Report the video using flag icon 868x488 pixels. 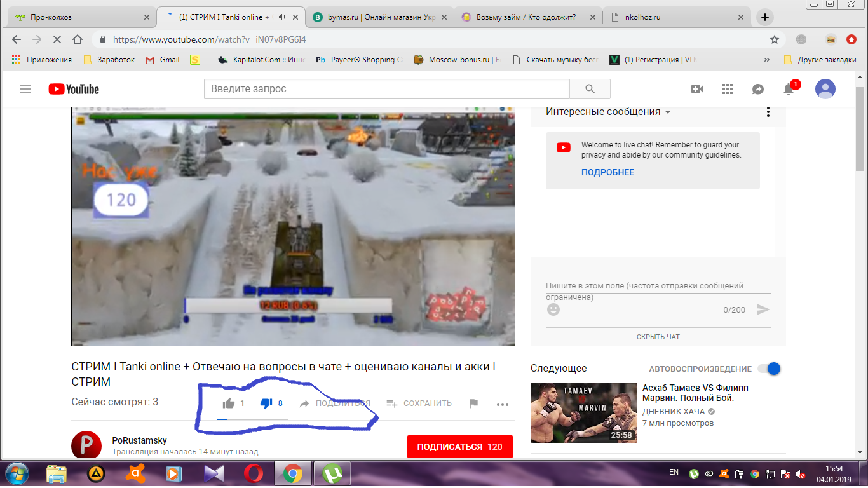473,403
